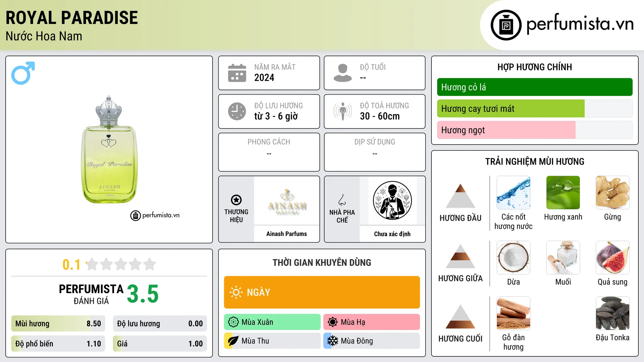Open the Quả sung fig note image
644x362 pixels.
(613, 258)
